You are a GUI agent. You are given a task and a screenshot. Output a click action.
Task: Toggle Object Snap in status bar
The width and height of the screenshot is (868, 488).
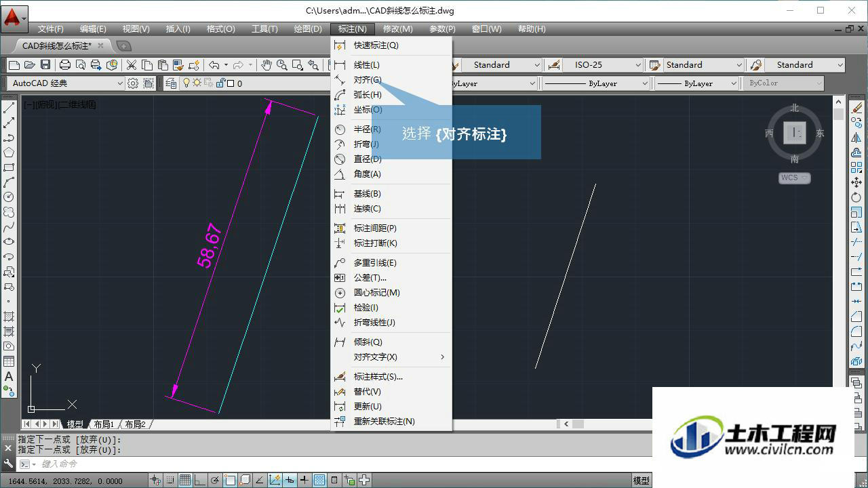pos(230,481)
